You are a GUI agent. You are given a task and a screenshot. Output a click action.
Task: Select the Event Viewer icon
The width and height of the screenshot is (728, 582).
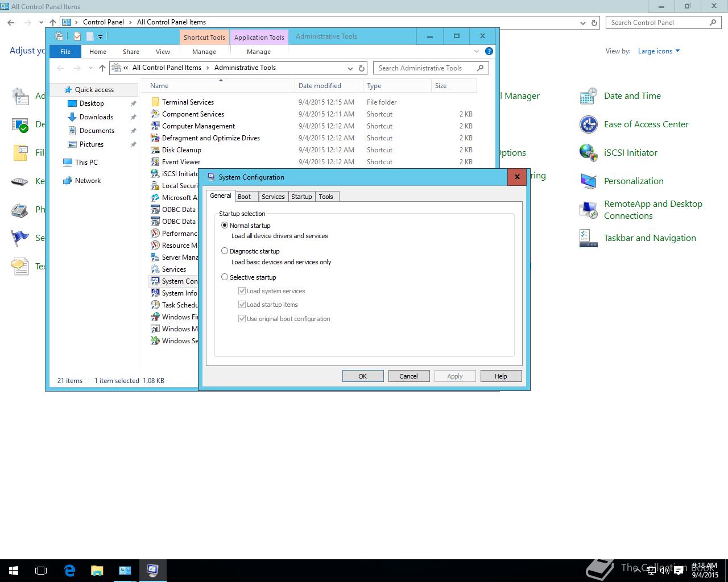coord(155,162)
